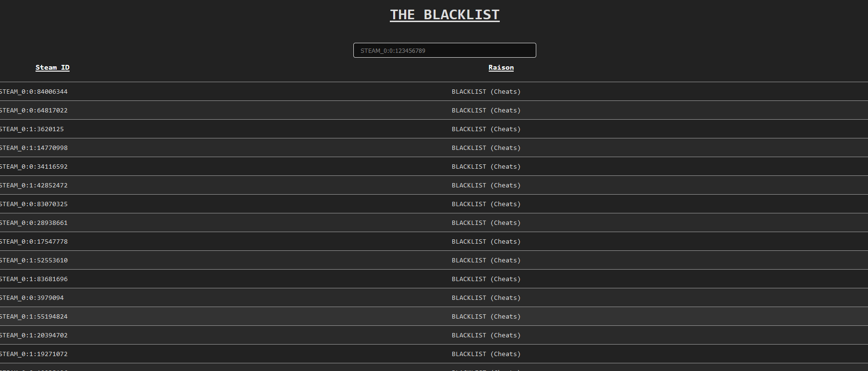Sort by the Steam ID column header

(52, 68)
